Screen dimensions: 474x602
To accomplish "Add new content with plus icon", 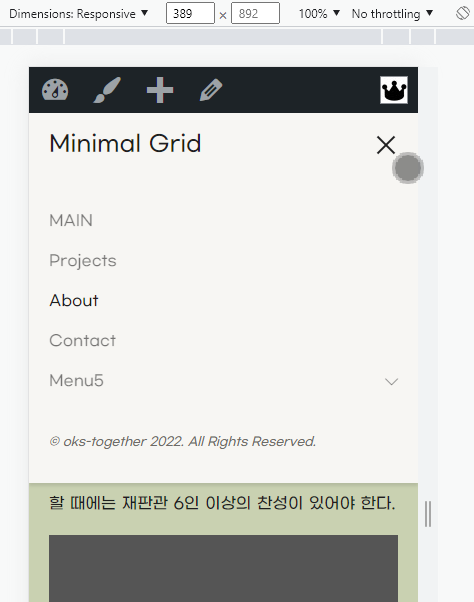I will click(x=160, y=90).
